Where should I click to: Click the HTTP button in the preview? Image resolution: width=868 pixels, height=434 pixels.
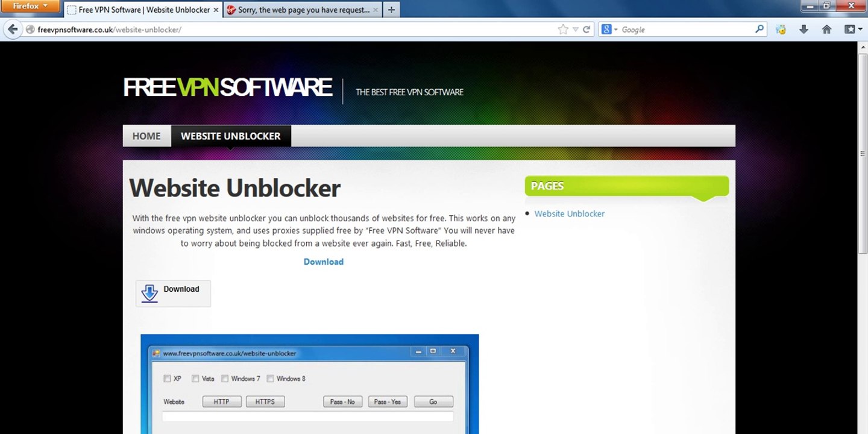click(222, 401)
